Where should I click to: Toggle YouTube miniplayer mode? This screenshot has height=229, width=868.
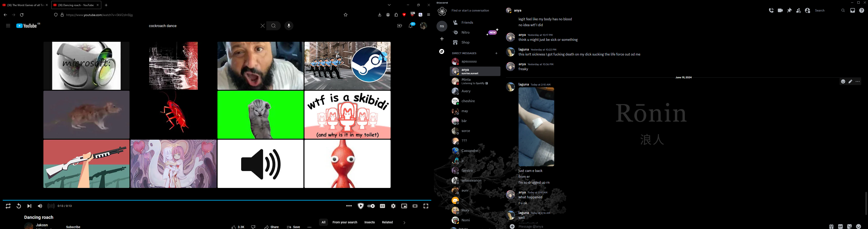pos(404,206)
